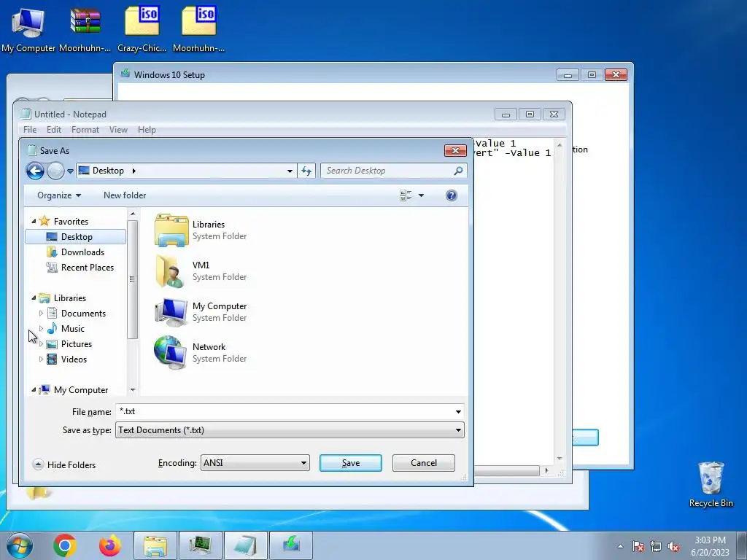Open Notepad View menu
This screenshot has height=560, width=747.
point(118,130)
